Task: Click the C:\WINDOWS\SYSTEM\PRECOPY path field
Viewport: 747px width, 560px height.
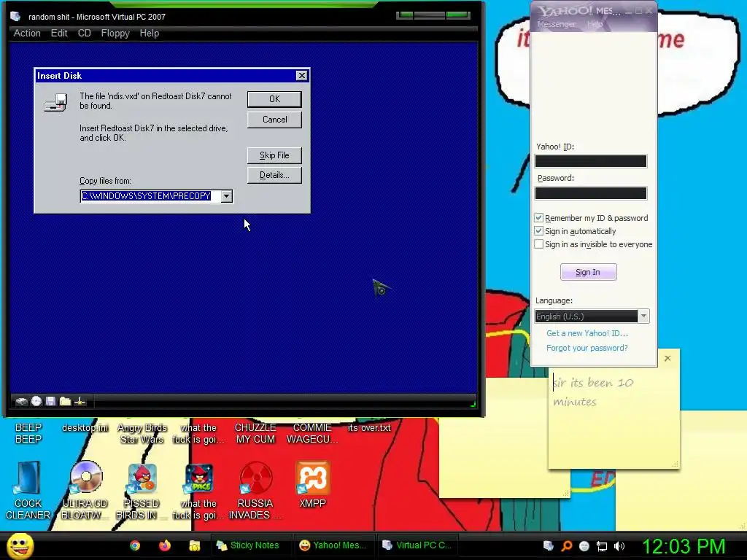Action: pyautogui.click(x=150, y=195)
